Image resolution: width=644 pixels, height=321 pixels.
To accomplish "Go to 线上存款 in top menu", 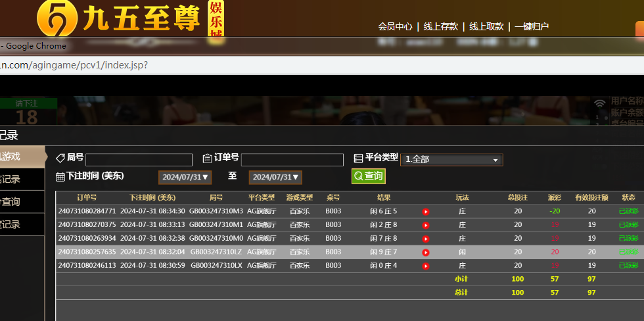I will pos(440,26).
